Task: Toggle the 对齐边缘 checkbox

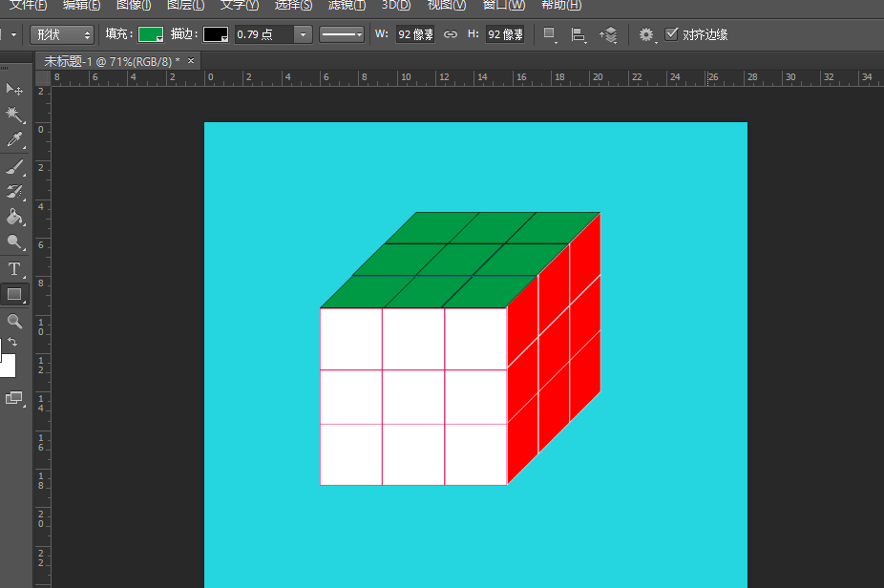Action: (x=672, y=34)
